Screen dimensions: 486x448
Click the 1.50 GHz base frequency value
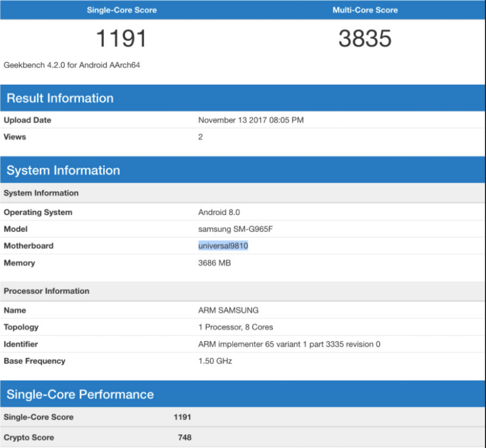coord(215,361)
